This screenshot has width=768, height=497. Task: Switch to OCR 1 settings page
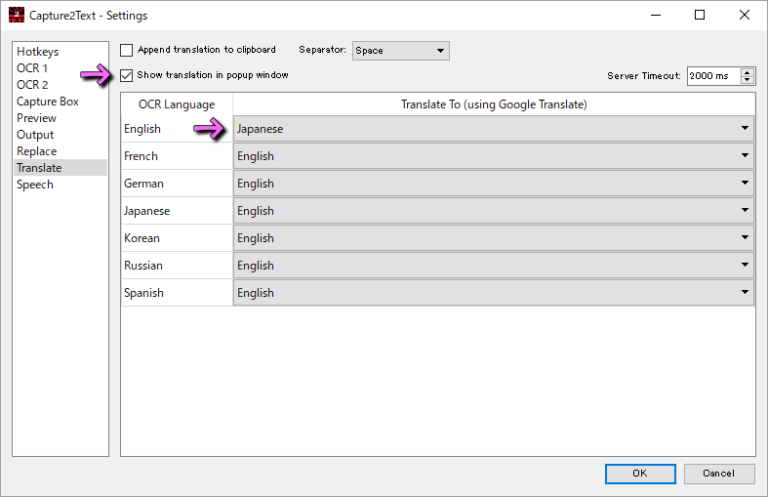coord(32,68)
